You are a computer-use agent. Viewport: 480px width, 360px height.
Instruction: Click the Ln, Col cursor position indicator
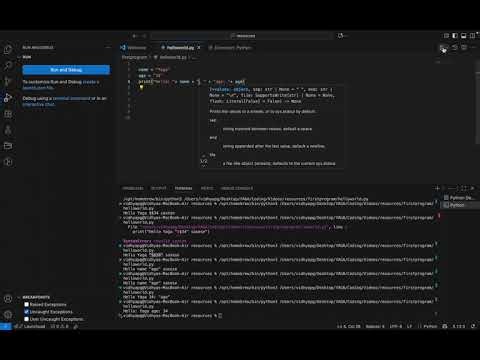[x=349, y=326]
